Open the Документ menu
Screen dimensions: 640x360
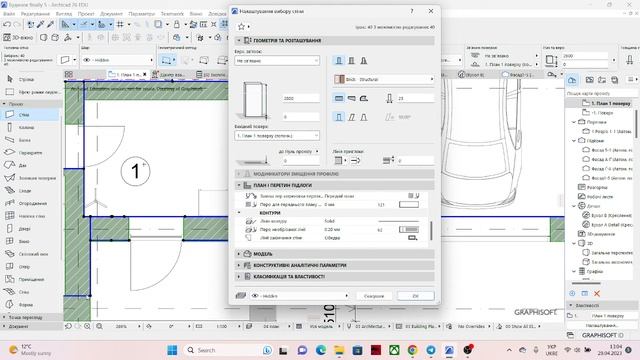pyautogui.click(x=111, y=14)
